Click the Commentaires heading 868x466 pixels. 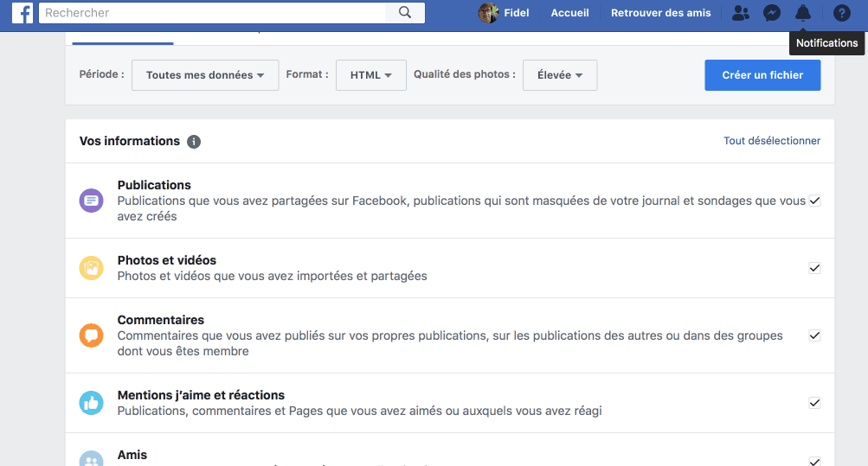point(161,320)
